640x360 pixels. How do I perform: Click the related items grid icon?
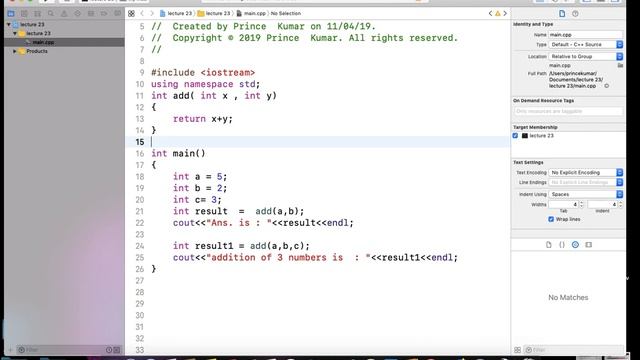click(x=131, y=13)
